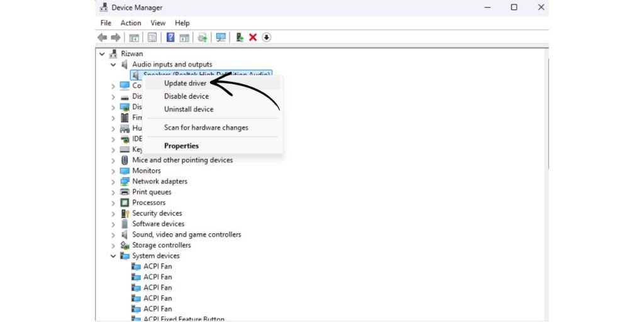Open the View menu
The height and width of the screenshot is (322, 644).
(x=158, y=23)
